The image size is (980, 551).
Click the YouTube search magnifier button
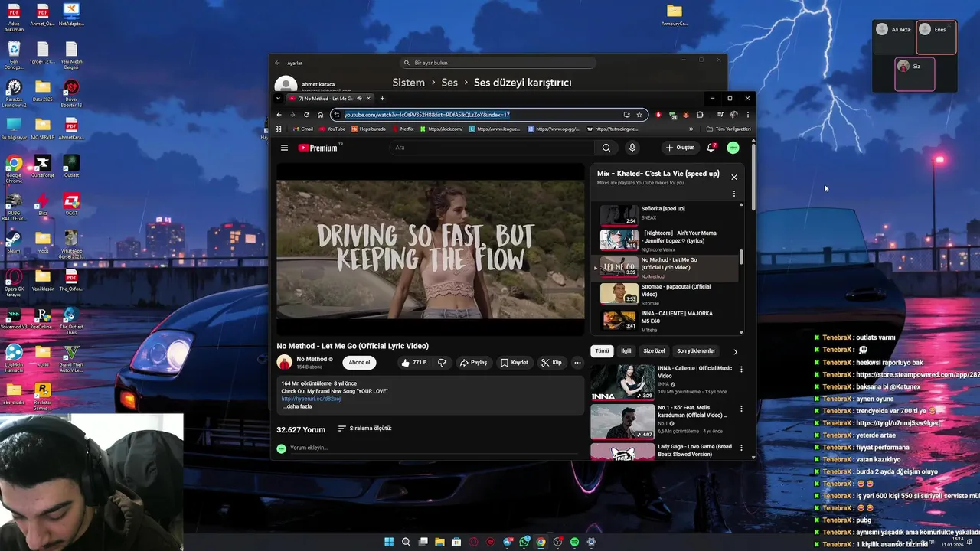606,148
